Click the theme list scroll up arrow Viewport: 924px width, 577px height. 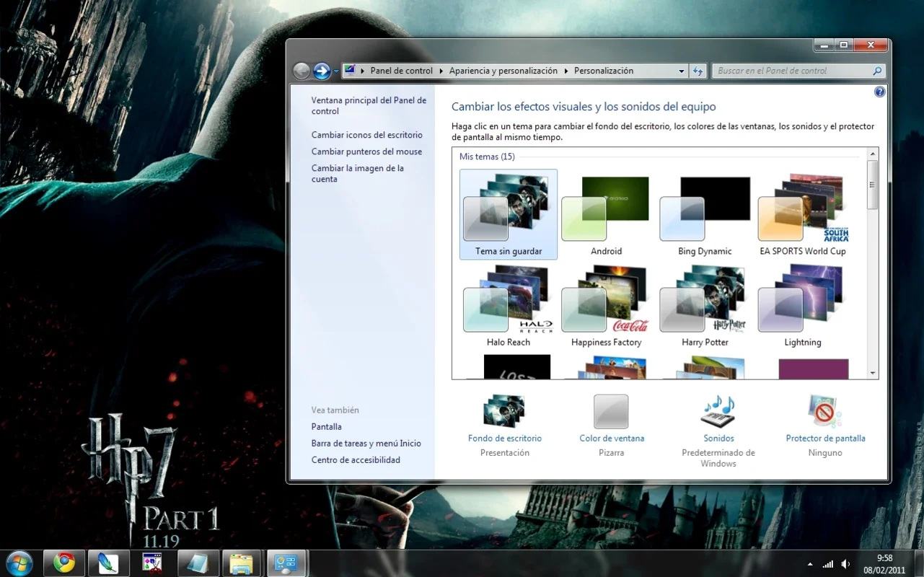(873, 154)
